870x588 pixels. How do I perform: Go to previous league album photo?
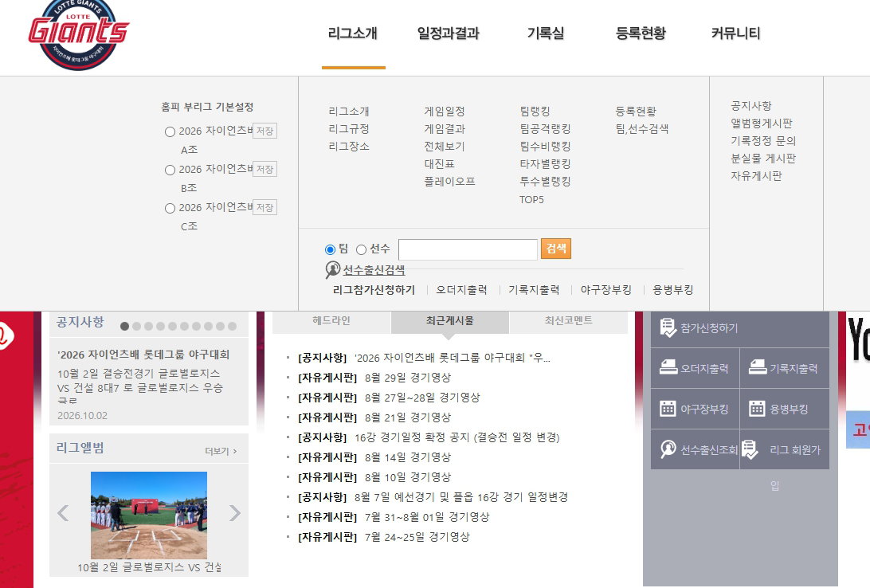pyautogui.click(x=63, y=513)
